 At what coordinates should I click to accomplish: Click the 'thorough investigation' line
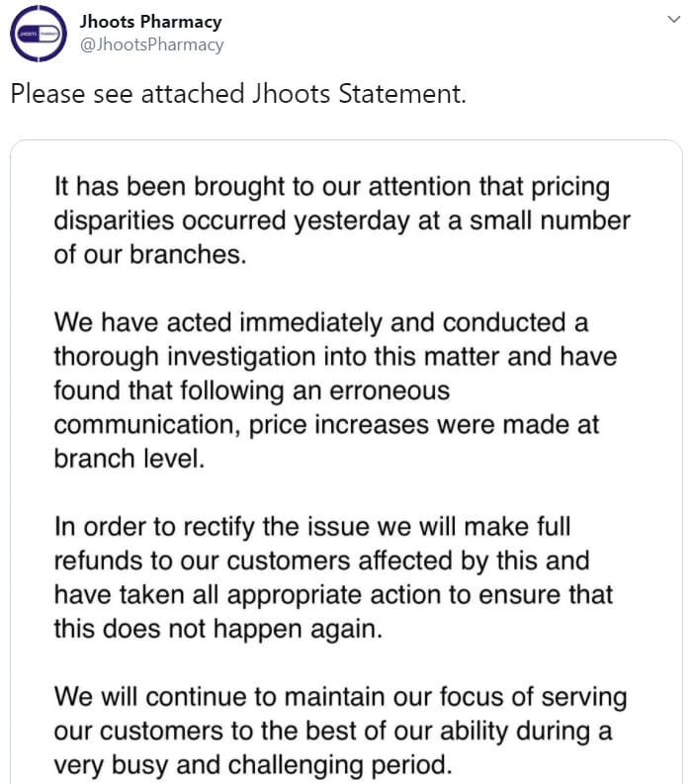335,357
